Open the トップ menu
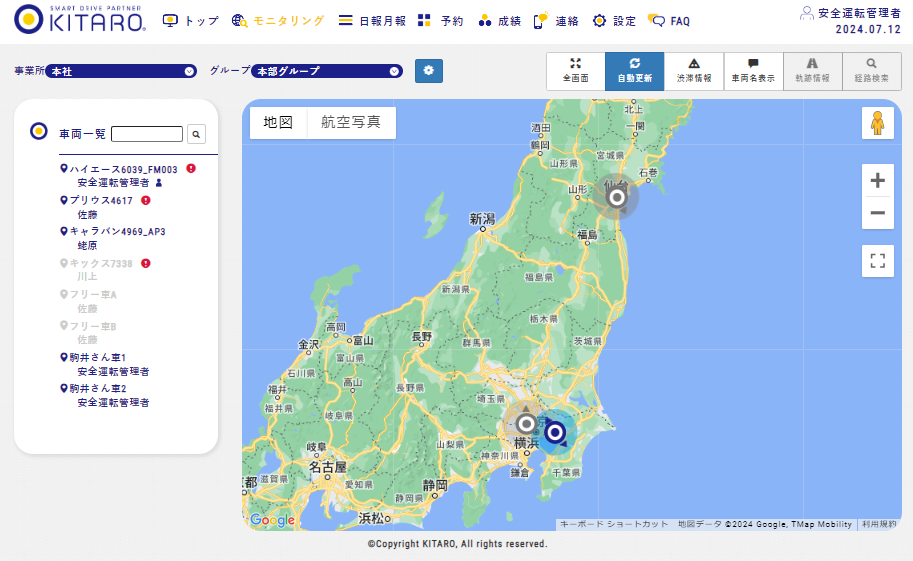This screenshot has width=913, height=561. pos(190,21)
